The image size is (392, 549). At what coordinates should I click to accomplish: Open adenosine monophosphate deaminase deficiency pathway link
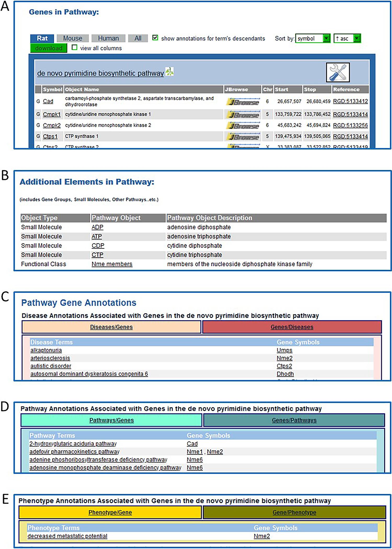pyautogui.click(x=105, y=467)
